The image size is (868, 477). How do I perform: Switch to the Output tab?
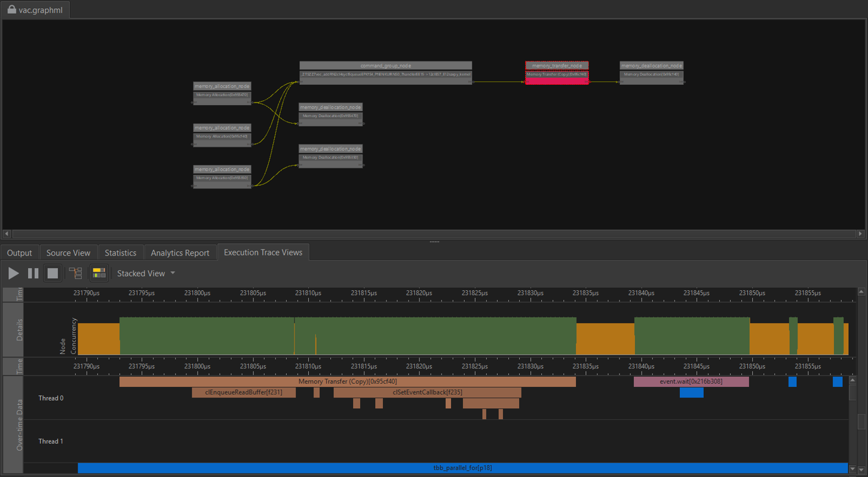coord(20,253)
